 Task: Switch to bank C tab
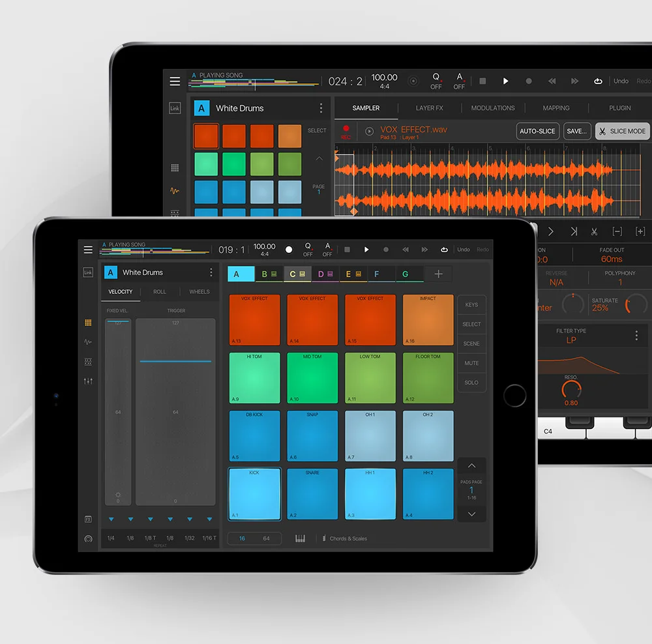coord(297,274)
